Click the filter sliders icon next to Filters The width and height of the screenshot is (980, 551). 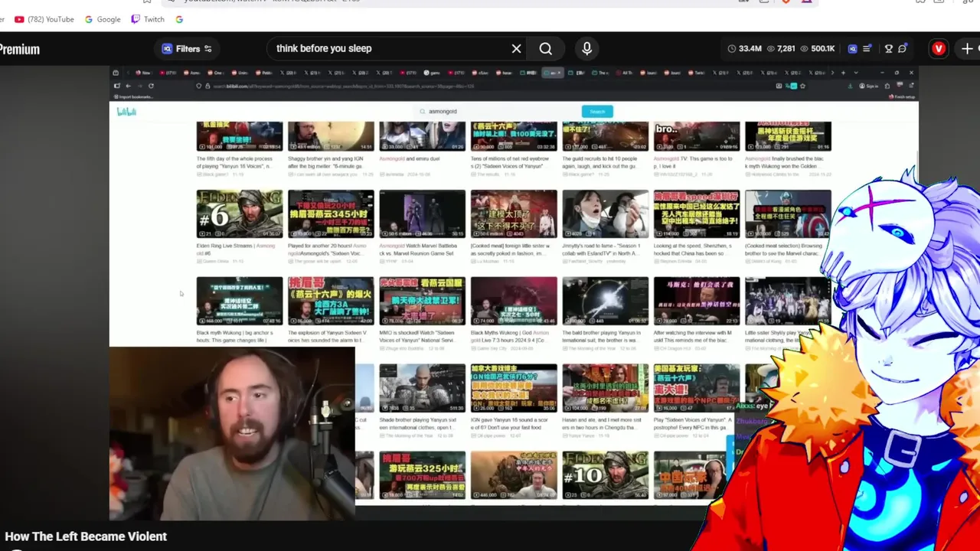tap(207, 49)
